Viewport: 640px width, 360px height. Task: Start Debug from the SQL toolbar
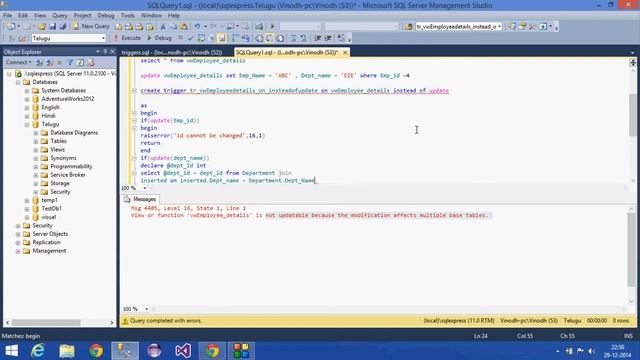click(x=159, y=38)
